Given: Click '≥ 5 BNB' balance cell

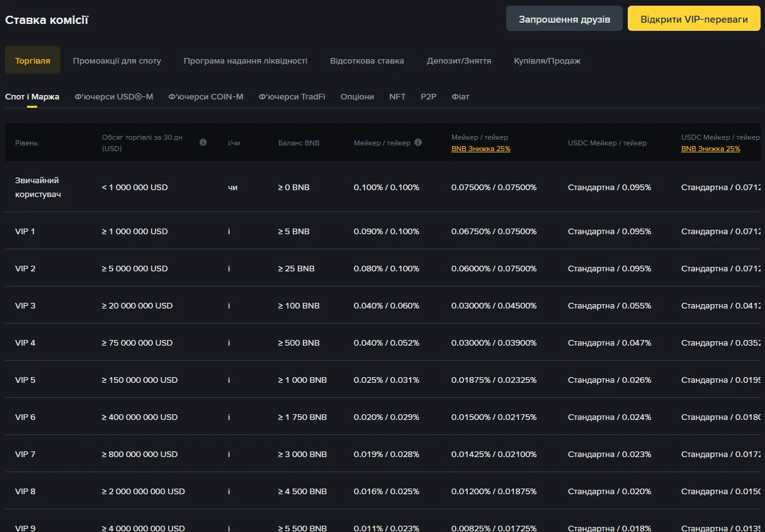Looking at the screenshot, I should pyautogui.click(x=294, y=231).
